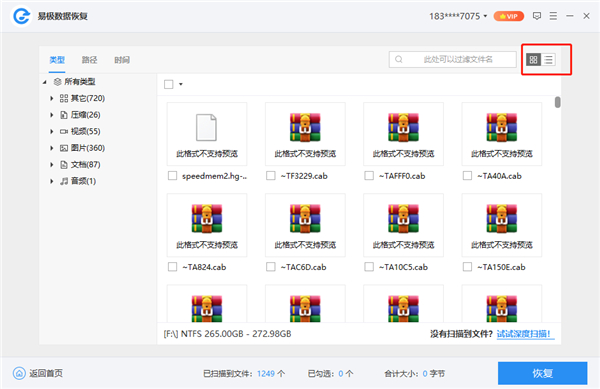Select the ~TAFFF0.cab thumbnail
Image resolution: width=600 pixels, height=389 pixels.
tap(404, 134)
